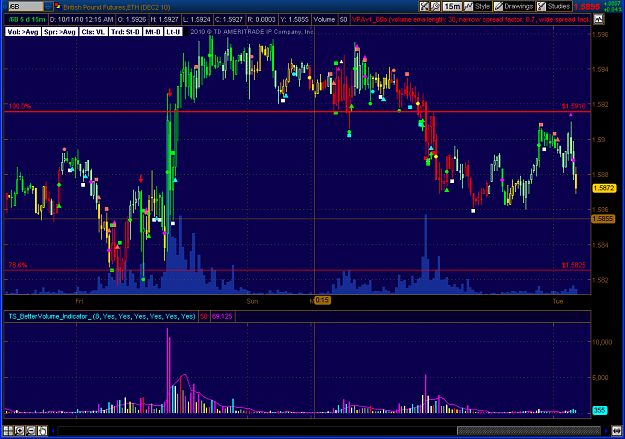
Task: Click the $1.5916 price level label
Action: [x=574, y=106]
